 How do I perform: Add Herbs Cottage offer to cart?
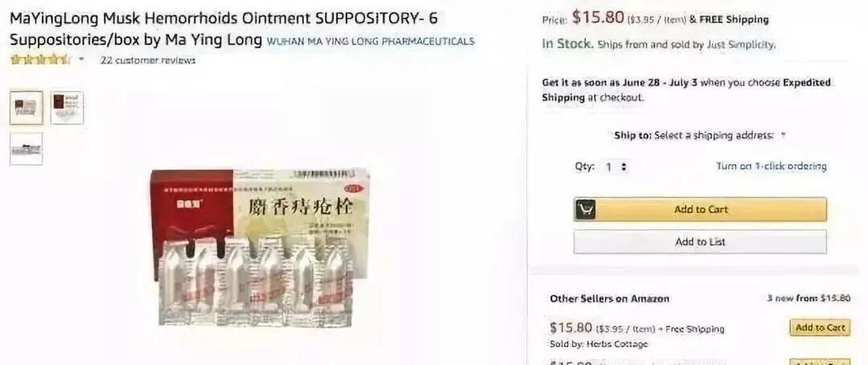pos(820,327)
